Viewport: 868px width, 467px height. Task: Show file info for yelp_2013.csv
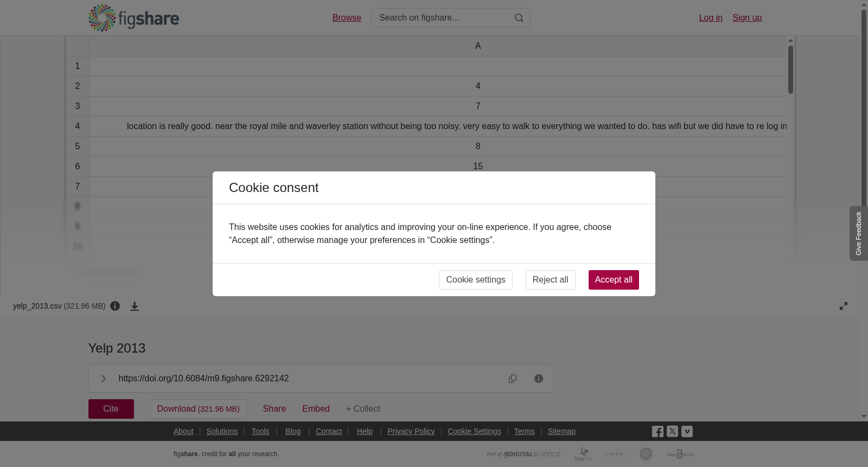tap(115, 306)
